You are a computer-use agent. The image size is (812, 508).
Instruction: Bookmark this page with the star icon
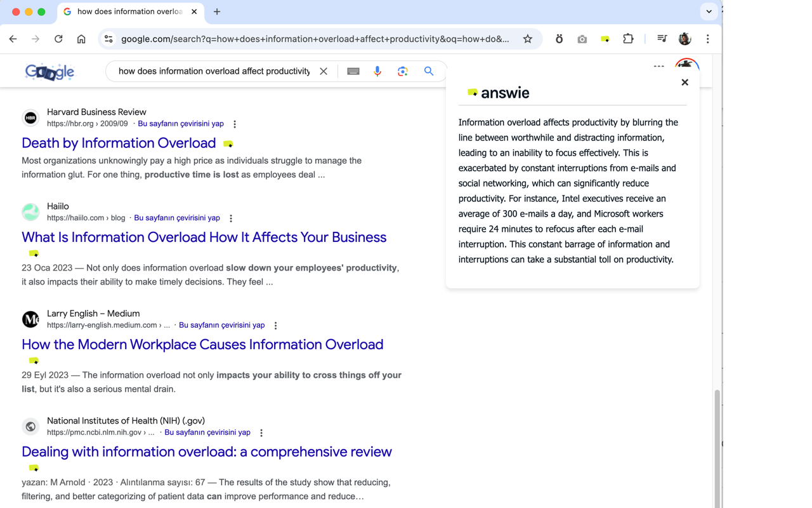click(x=528, y=39)
